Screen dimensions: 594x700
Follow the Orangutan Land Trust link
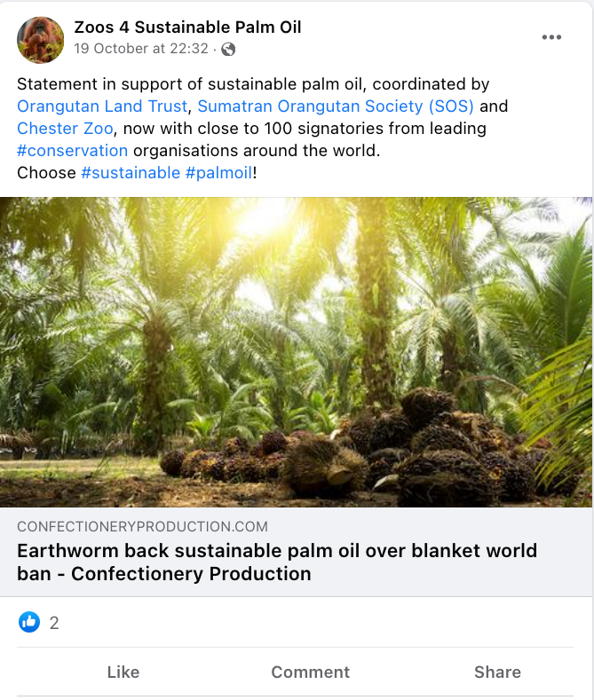[102, 106]
